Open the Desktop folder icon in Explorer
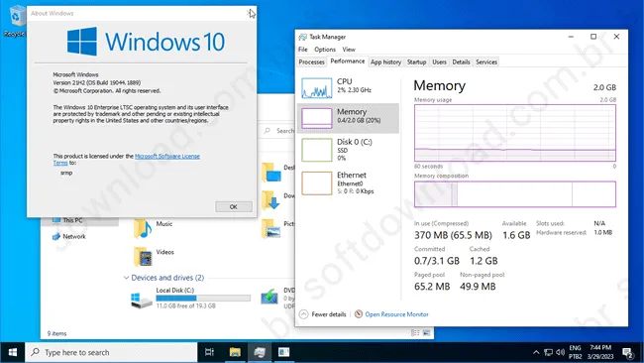Viewport: 644px width, 363px height. [270, 173]
